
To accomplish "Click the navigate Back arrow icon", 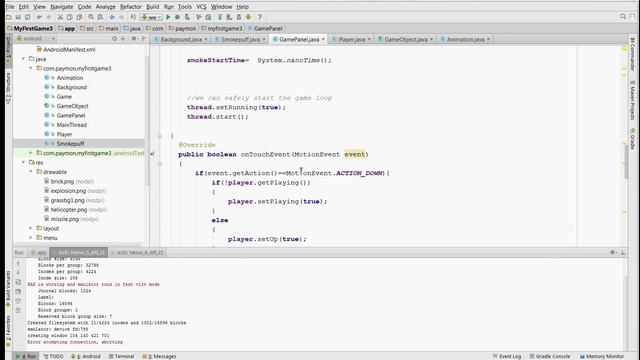I will pyautogui.click(x=112, y=17).
